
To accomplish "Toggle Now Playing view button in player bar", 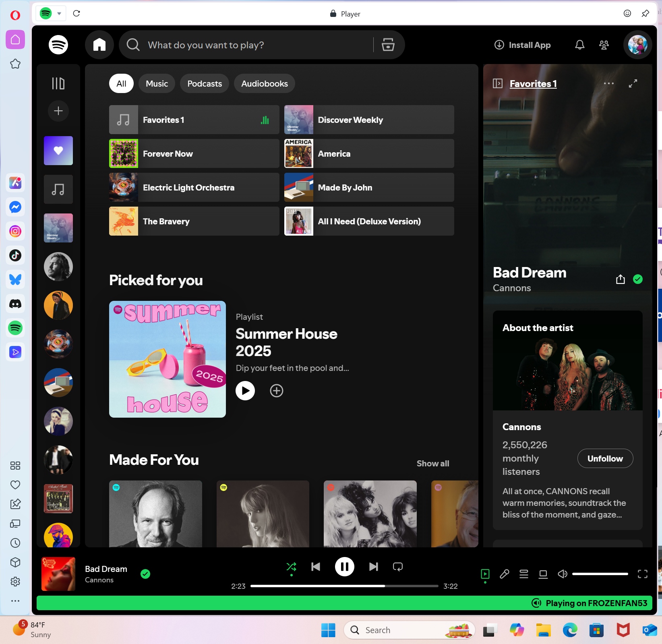I will 485,574.
